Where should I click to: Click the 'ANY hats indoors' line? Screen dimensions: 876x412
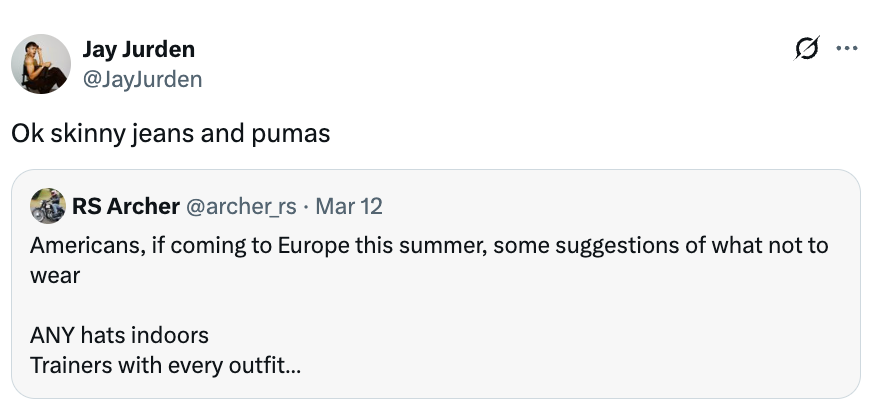click(x=119, y=335)
